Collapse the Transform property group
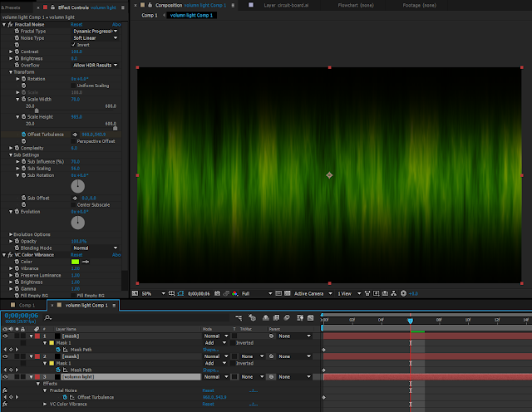Viewport: 532px width, 412px height. pos(11,72)
